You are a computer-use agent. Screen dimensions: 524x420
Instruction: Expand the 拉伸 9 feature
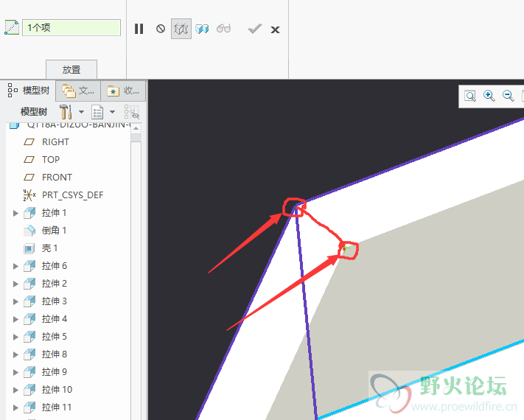(x=15, y=373)
